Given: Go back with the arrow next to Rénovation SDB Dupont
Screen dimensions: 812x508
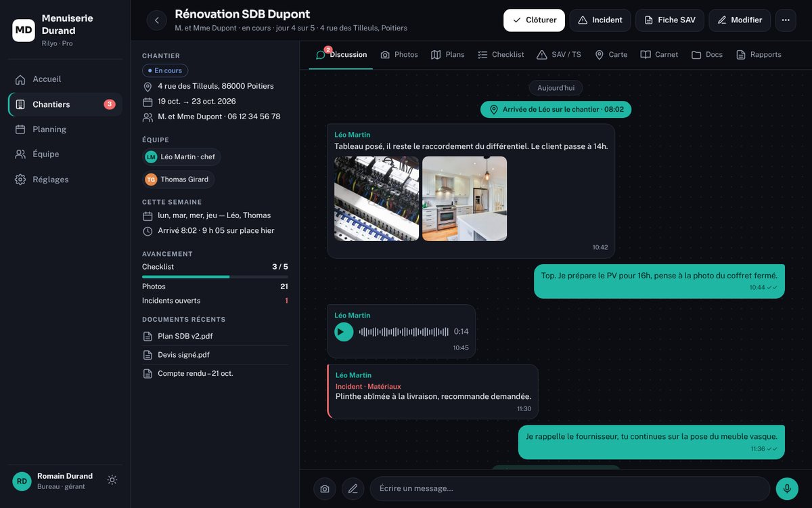Looking at the screenshot, I should 156,20.
